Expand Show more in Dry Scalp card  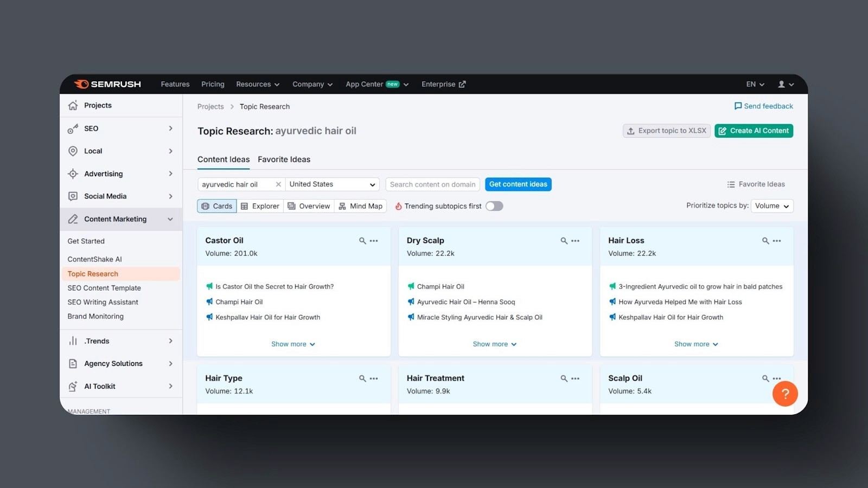pos(495,344)
